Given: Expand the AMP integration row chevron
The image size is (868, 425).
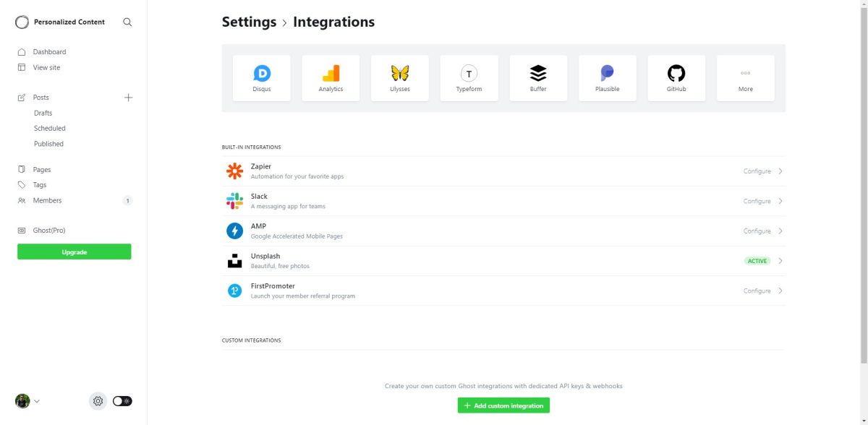Looking at the screenshot, I should click(x=780, y=231).
